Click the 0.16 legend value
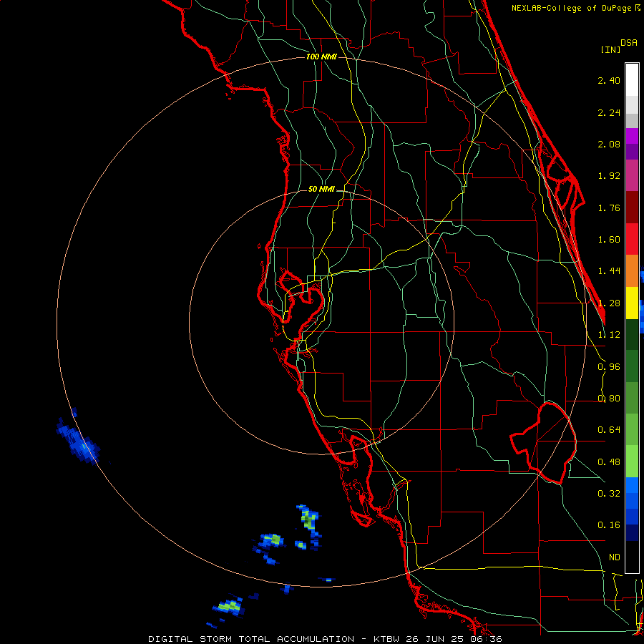This screenshot has height=644, width=644. (609, 525)
